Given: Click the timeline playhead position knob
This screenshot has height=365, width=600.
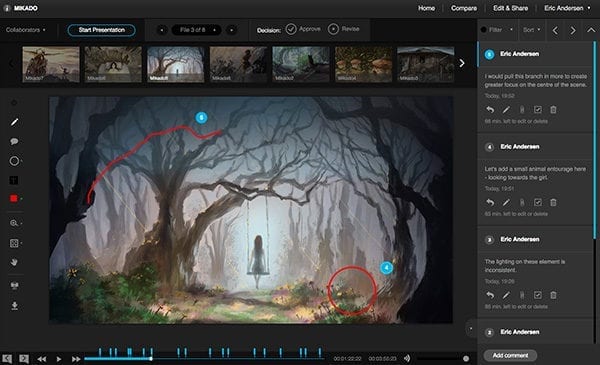Looking at the screenshot, I should click(x=151, y=358).
